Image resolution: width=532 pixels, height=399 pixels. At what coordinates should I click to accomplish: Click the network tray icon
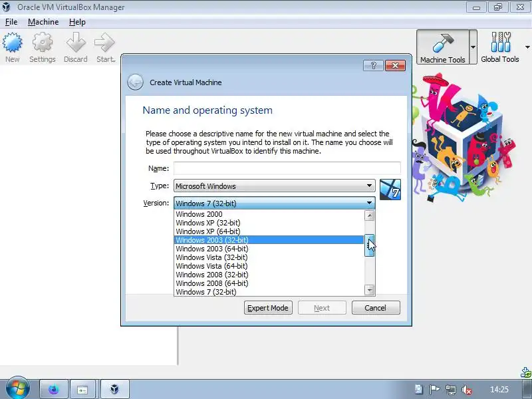click(x=451, y=390)
